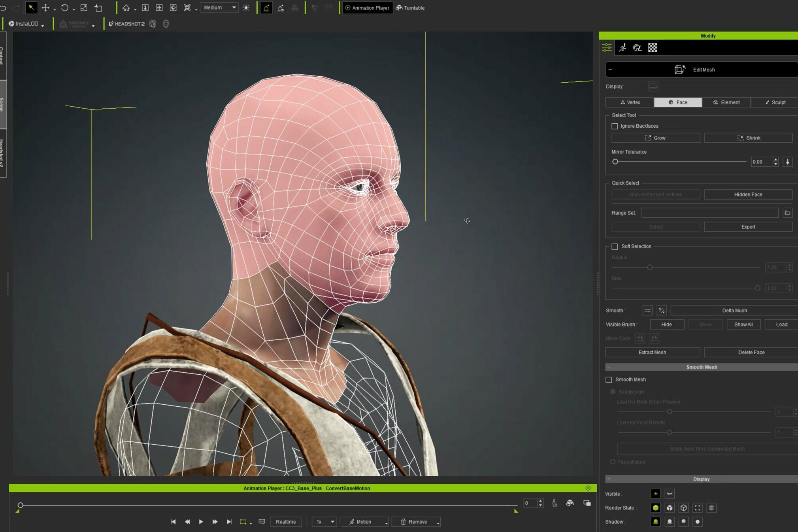Play the animation

[x=201, y=522]
